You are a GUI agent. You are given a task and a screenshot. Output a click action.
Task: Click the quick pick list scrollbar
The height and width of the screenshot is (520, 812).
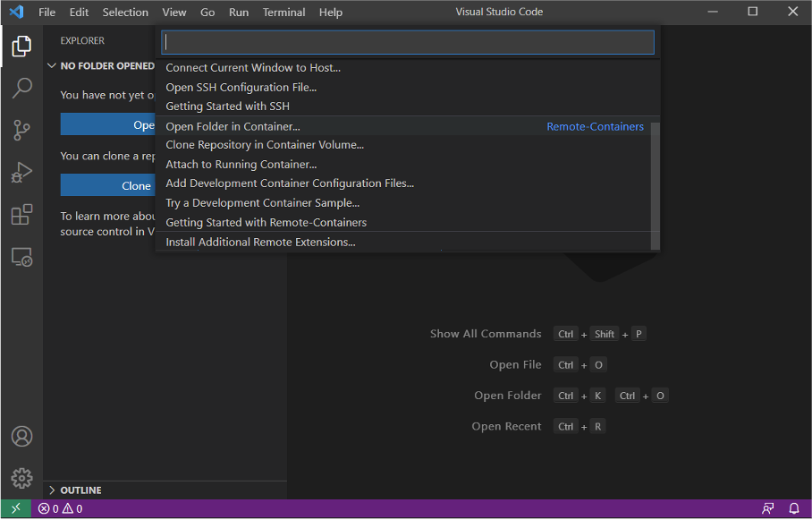pyautogui.click(x=656, y=186)
